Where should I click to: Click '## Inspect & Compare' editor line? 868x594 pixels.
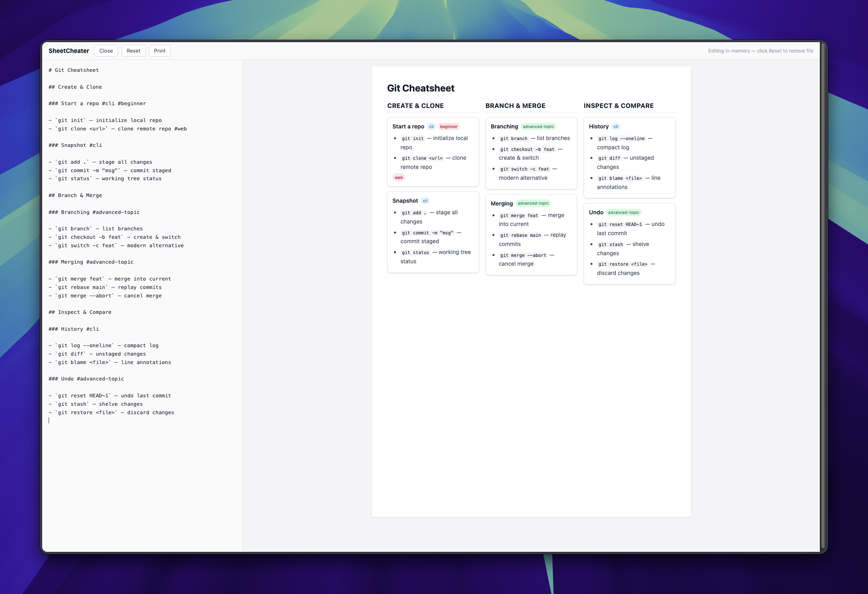tap(80, 312)
